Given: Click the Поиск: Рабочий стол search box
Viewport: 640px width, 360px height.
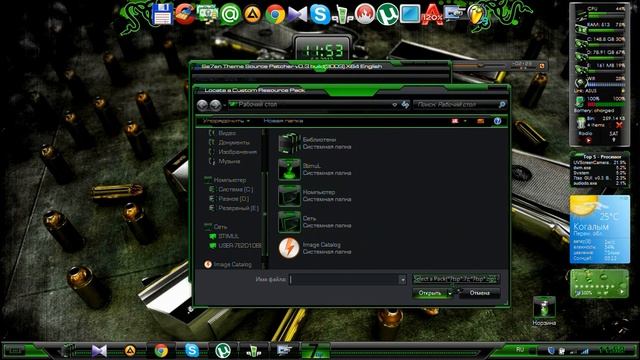Looking at the screenshot, I should pyautogui.click(x=455, y=104).
